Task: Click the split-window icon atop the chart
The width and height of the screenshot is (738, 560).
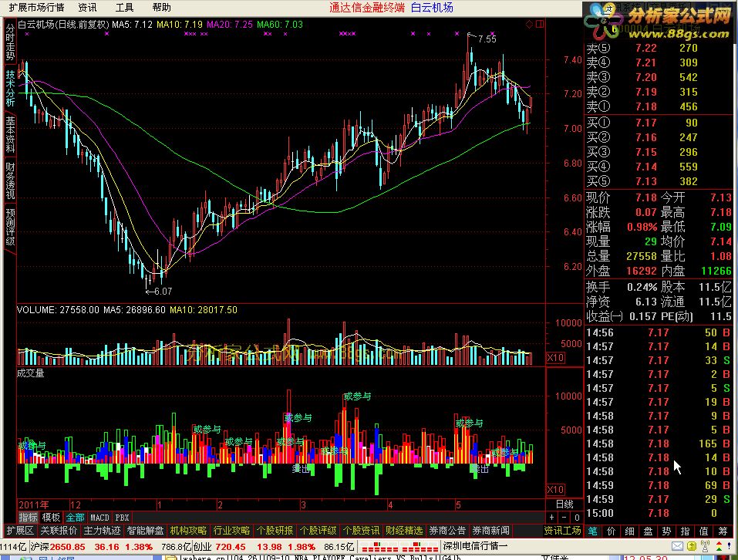Action: [539, 24]
